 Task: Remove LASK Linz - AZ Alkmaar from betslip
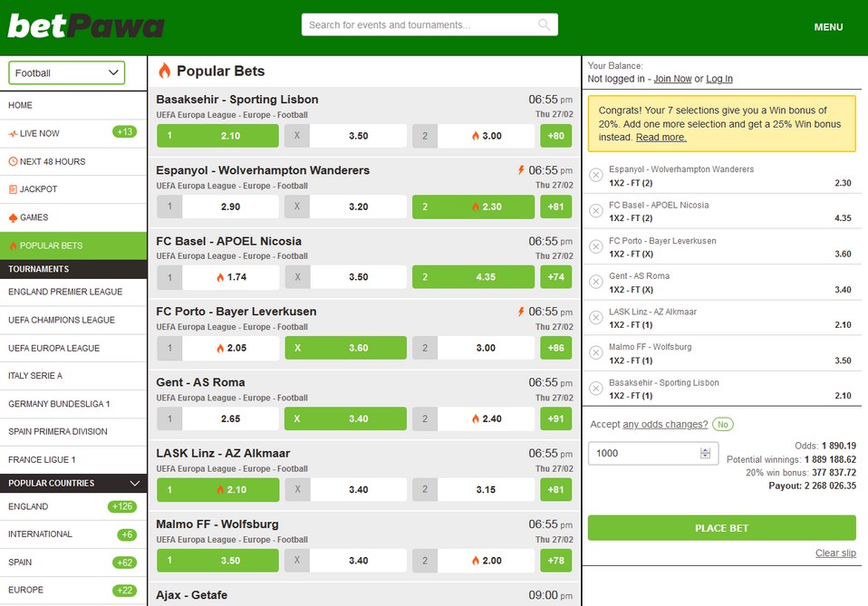pyautogui.click(x=595, y=317)
